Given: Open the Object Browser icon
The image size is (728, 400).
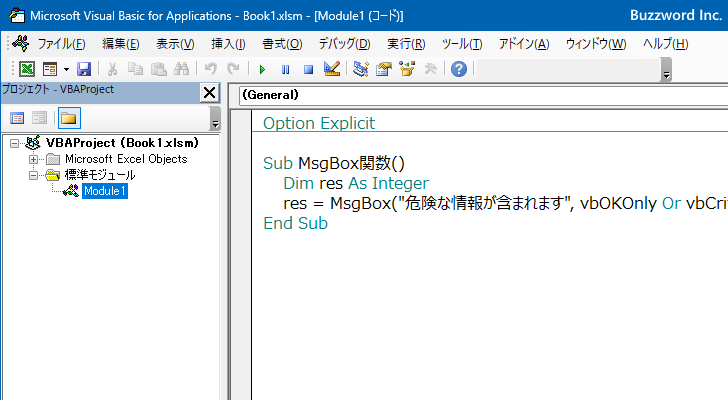Looking at the screenshot, I should (407, 69).
